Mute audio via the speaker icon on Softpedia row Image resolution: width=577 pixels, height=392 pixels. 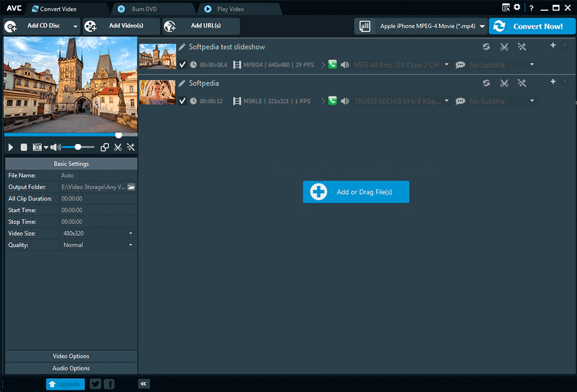[345, 101]
